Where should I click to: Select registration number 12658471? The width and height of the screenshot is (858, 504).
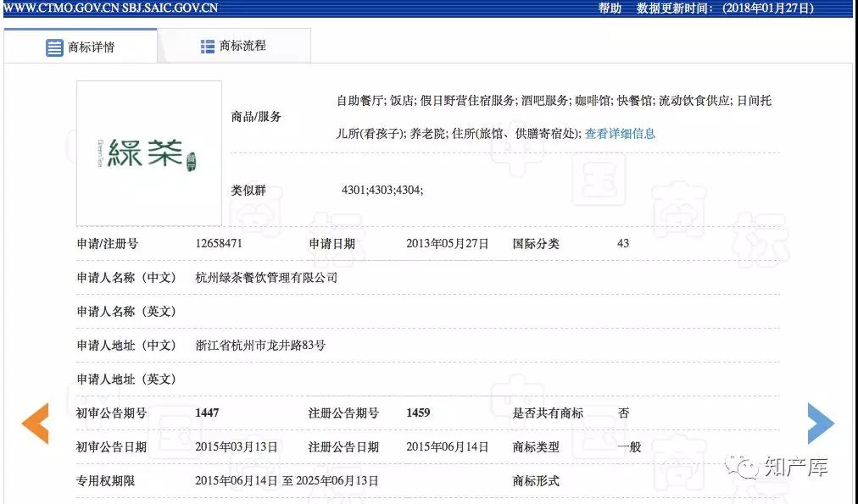click(219, 244)
